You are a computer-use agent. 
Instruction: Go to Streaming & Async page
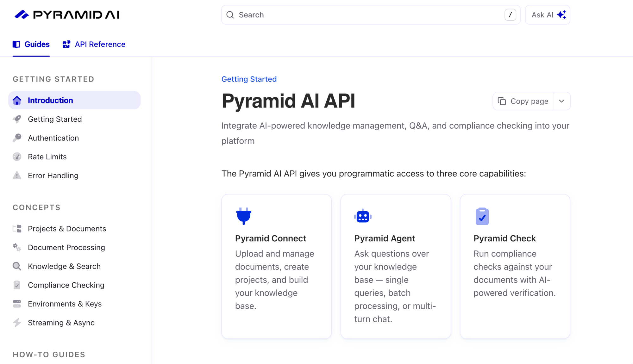[74, 323]
